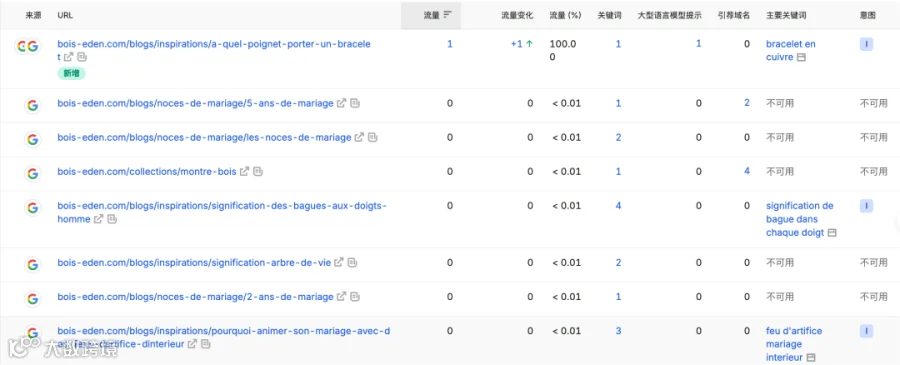Click keywords count 2 in les-noces-de-mariage row
900x365 pixels.
618,137
